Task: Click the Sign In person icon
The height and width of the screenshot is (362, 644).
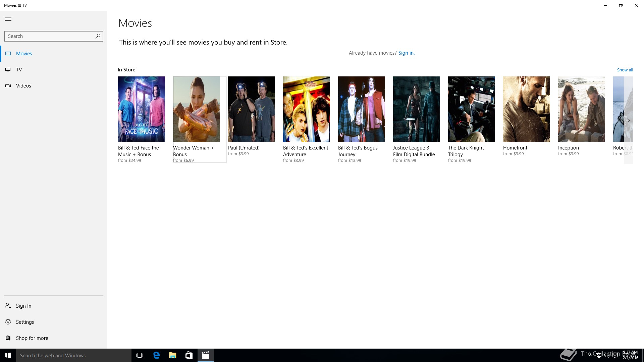Action: coord(8,306)
